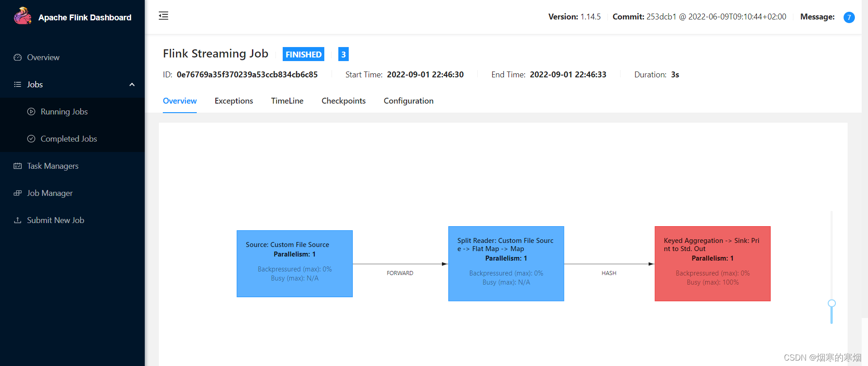Viewport: 868px width, 366px height.
Task: Click the Message: label in header
Action: pos(817,17)
